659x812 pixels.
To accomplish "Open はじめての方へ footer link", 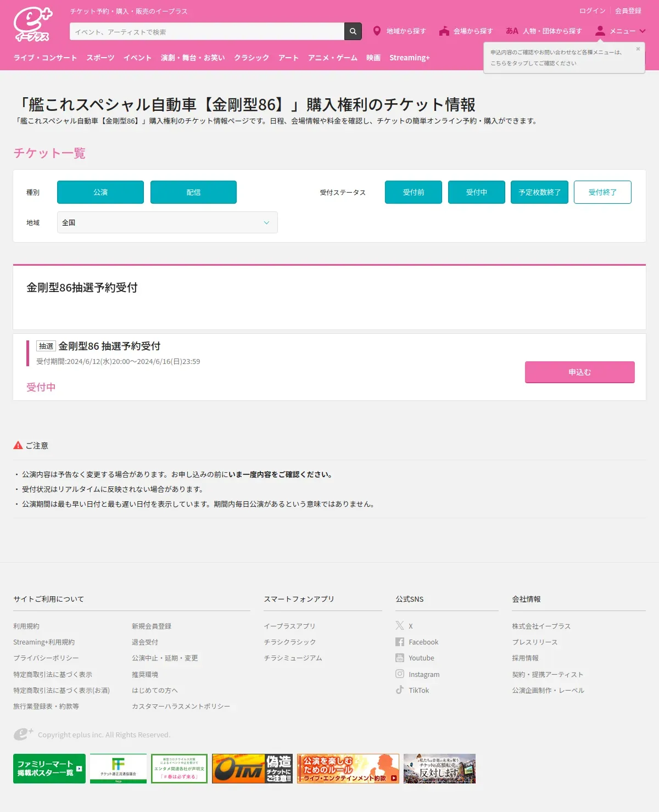I will pos(155,690).
